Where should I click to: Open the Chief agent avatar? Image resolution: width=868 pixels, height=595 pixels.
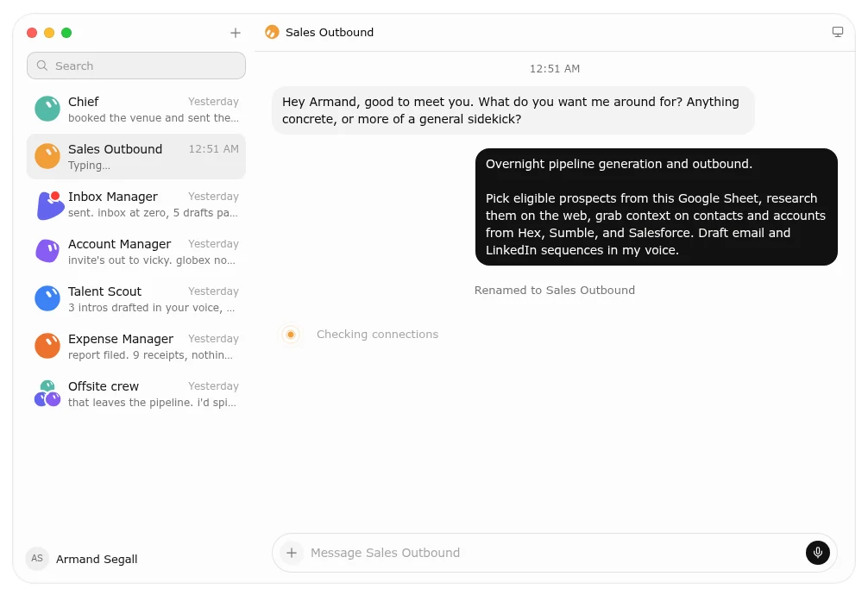click(x=47, y=109)
